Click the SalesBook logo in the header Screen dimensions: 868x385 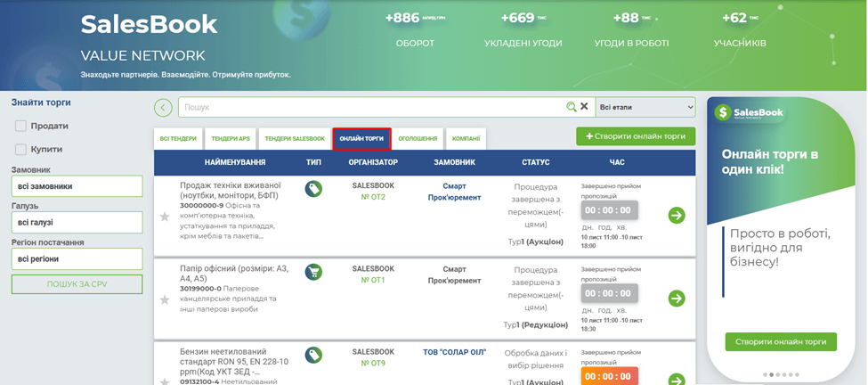pyautogui.click(x=150, y=24)
